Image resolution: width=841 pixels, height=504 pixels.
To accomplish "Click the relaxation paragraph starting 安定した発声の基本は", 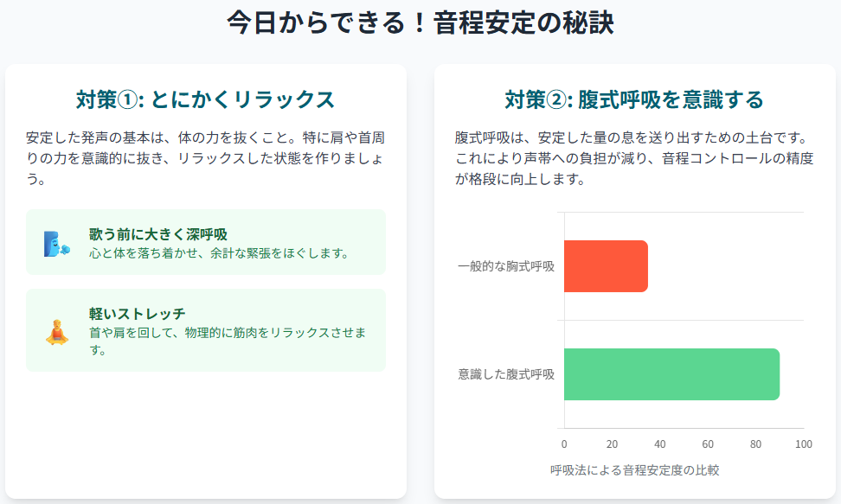I will pos(205,158).
